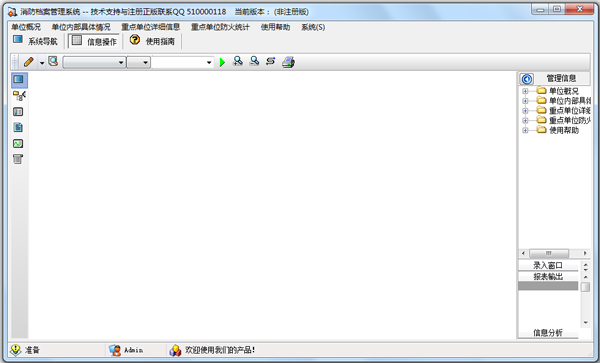Image resolution: width=600 pixels, height=363 pixels.
Task: Open the white search-value combo box arrow
Action: [209, 62]
